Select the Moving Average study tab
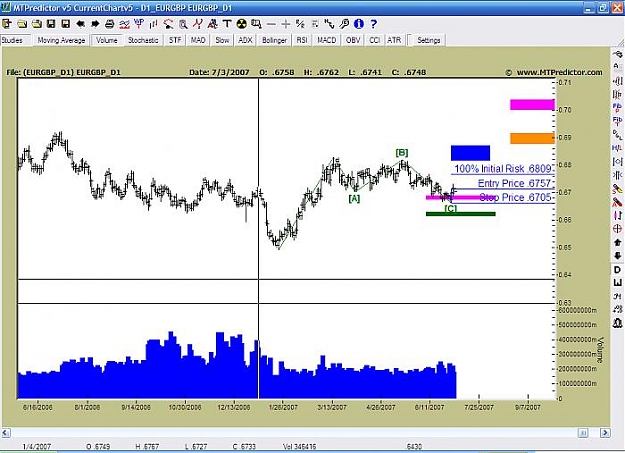This screenshot has width=625, height=453. pyautogui.click(x=61, y=40)
